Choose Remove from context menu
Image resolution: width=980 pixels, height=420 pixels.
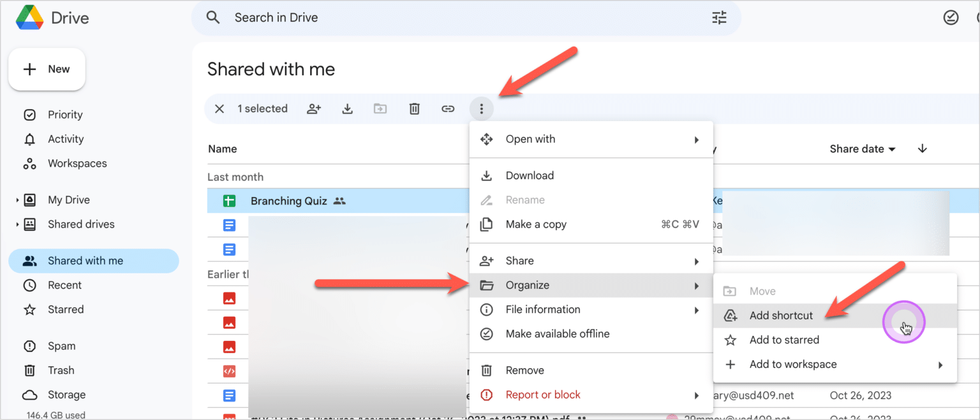tap(591, 370)
